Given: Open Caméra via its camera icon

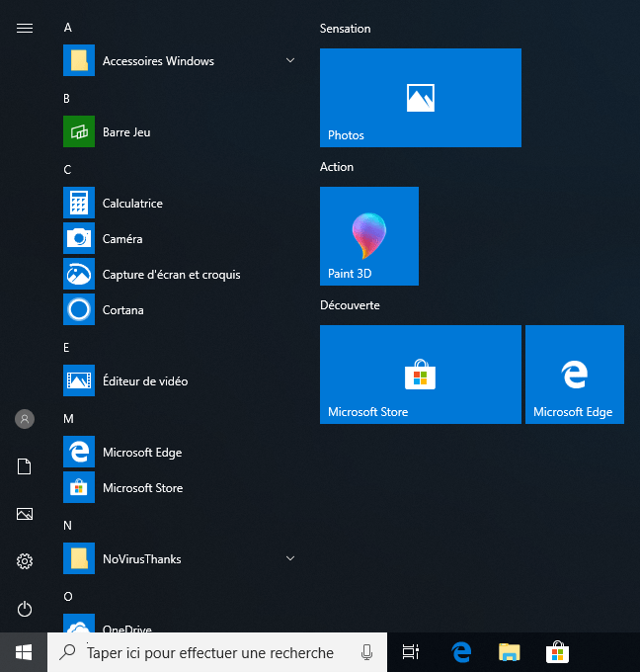Looking at the screenshot, I should point(79,238).
